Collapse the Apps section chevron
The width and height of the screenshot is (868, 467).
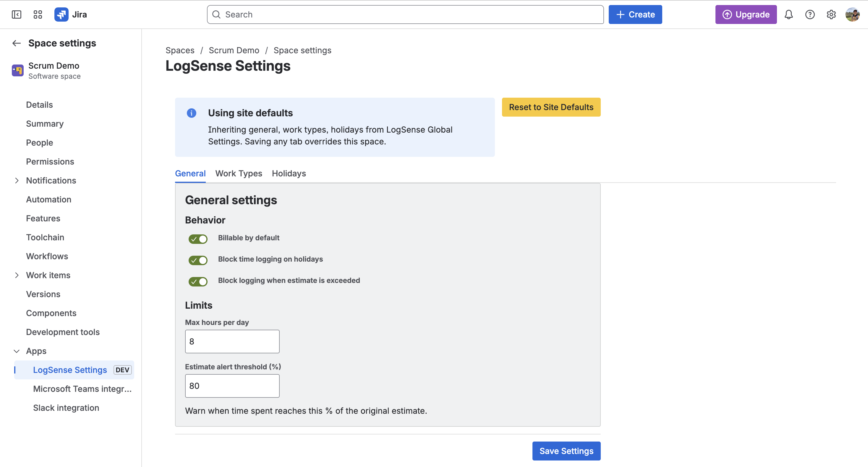pyautogui.click(x=17, y=351)
